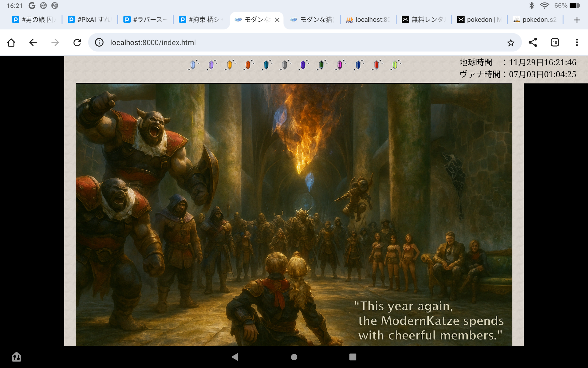Switch to the #PixAI tab

[89, 20]
